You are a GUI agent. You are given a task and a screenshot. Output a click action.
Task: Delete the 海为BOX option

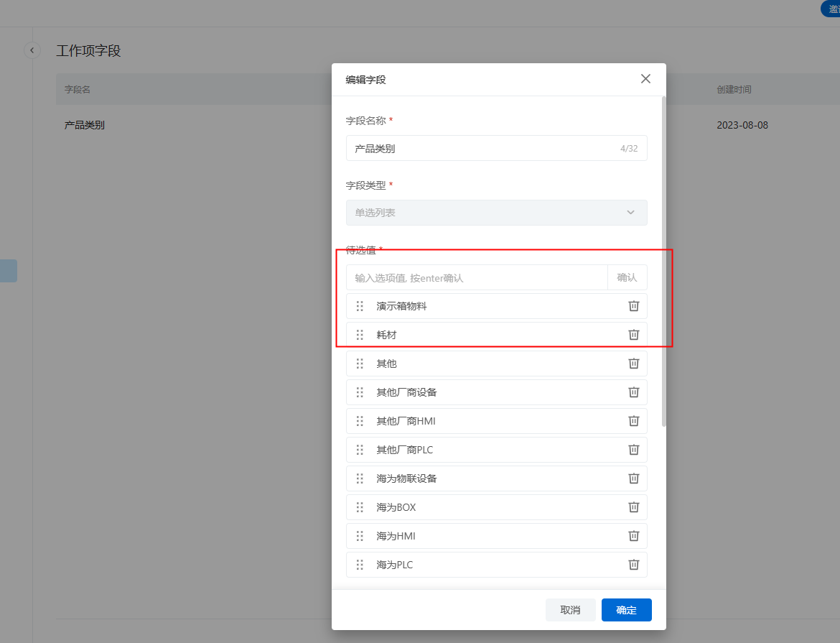pos(633,507)
